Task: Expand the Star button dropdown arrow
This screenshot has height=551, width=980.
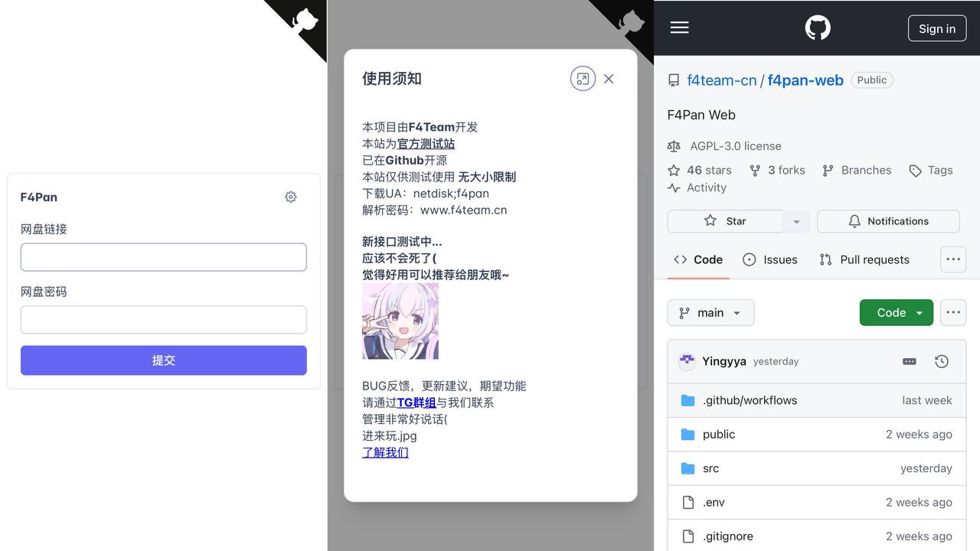Action: pyautogui.click(x=796, y=221)
